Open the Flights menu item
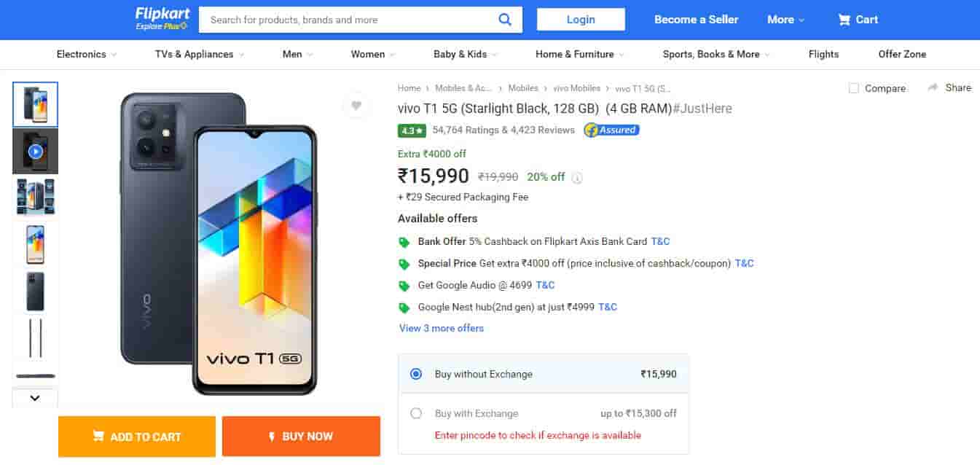The image size is (980, 465). (x=823, y=54)
